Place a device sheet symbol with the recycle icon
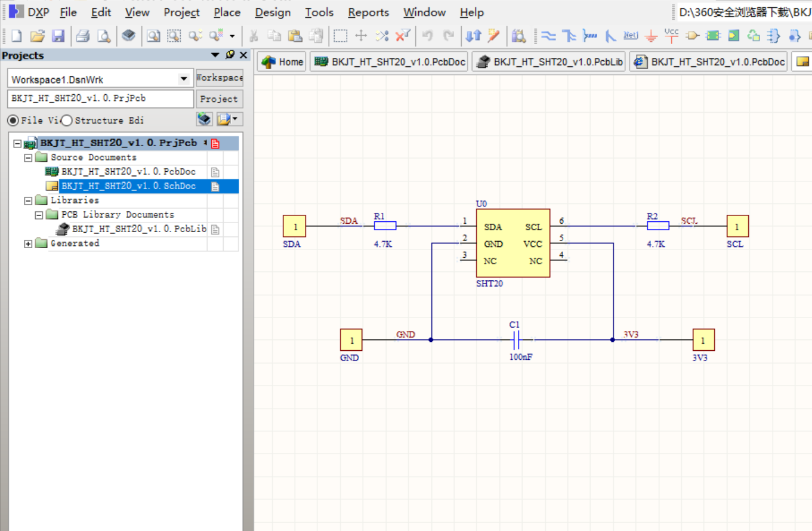The height and width of the screenshot is (531, 812). click(754, 36)
